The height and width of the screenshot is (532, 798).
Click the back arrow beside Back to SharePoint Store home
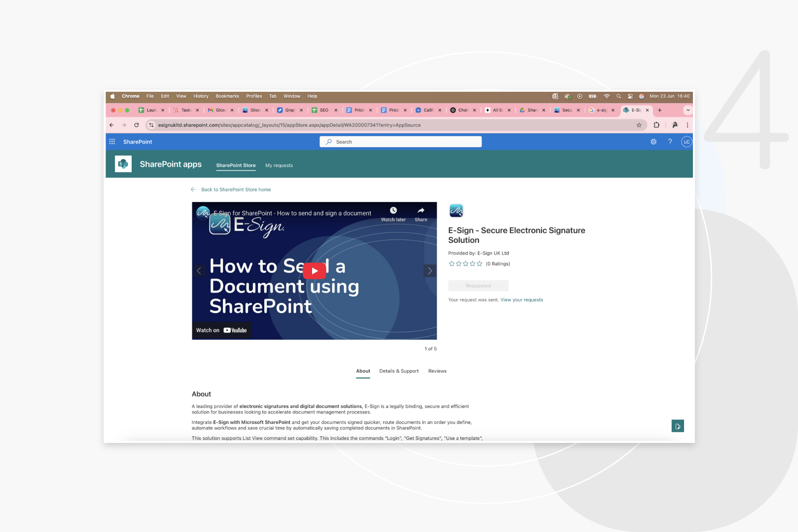pyautogui.click(x=193, y=189)
